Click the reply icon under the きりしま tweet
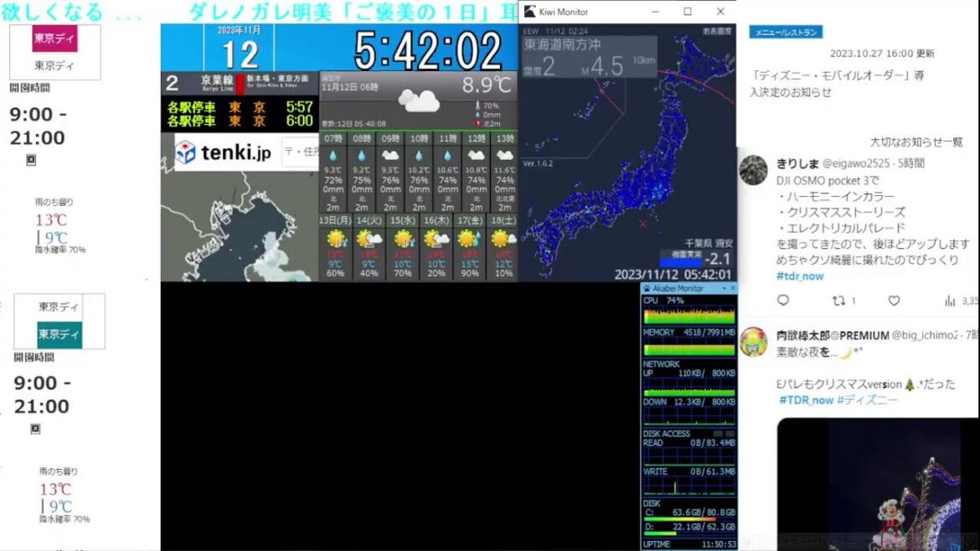The height and width of the screenshot is (551, 980). [x=783, y=301]
